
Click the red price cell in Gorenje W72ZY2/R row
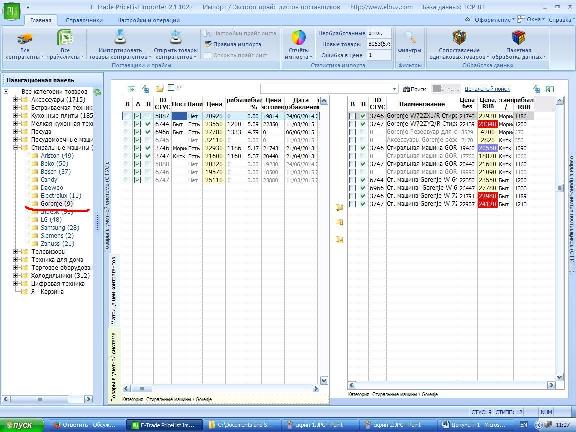487,124
